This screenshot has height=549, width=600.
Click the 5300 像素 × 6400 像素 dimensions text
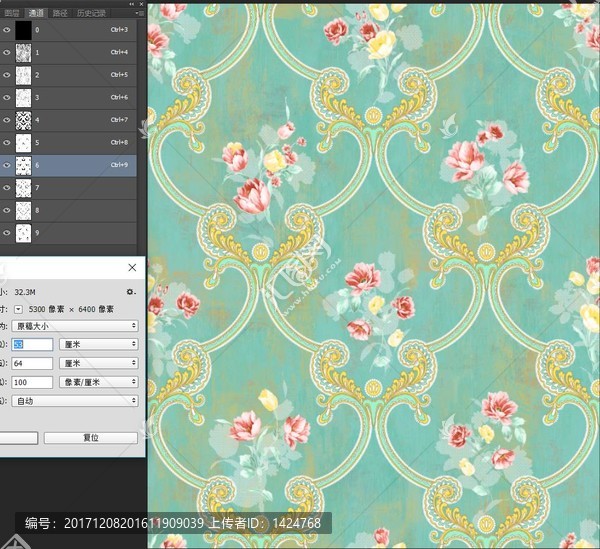[71, 309]
